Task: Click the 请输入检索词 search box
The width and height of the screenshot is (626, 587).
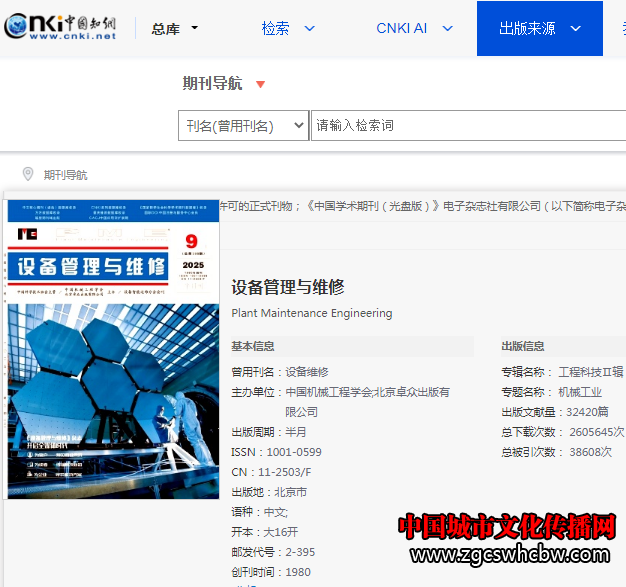Action: [x=466, y=126]
